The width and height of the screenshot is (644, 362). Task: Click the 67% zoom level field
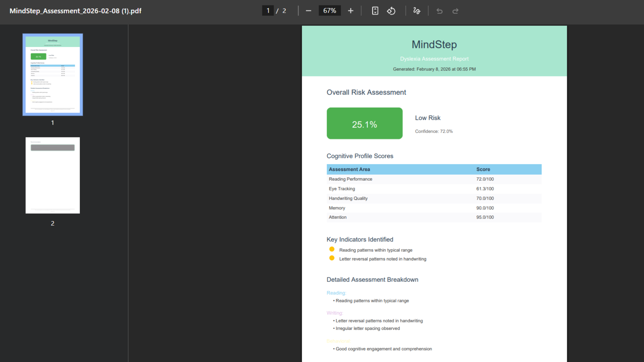[x=329, y=11]
